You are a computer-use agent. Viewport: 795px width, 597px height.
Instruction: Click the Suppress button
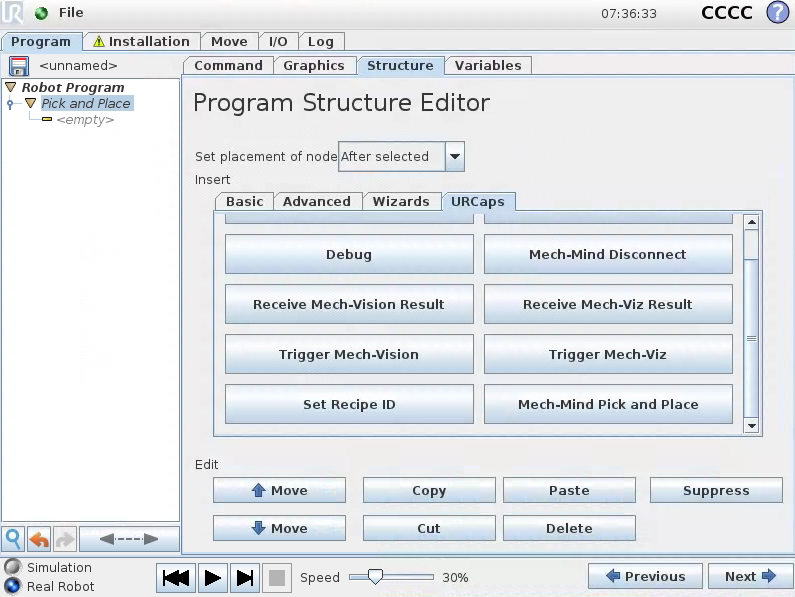716,490
